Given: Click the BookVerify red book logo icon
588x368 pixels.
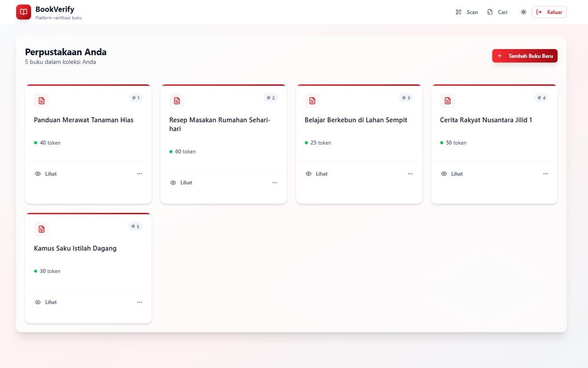Looking at the screenshot, I should pos(23,12).
